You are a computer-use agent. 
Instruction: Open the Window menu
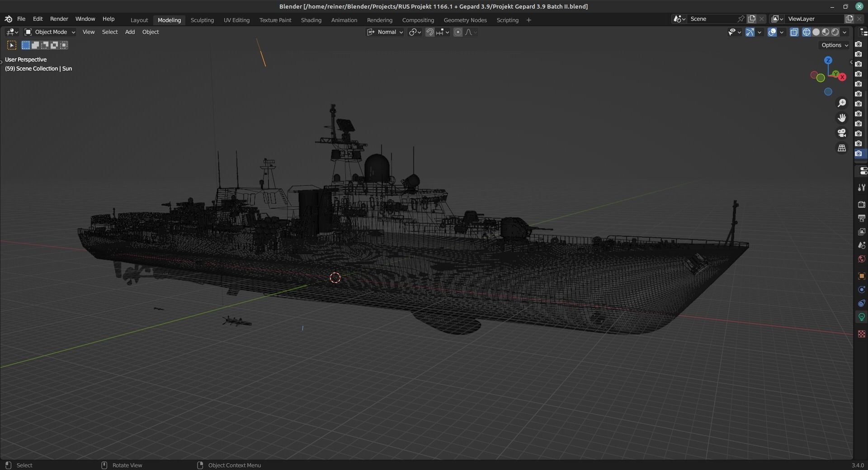[x=85, y=19]
